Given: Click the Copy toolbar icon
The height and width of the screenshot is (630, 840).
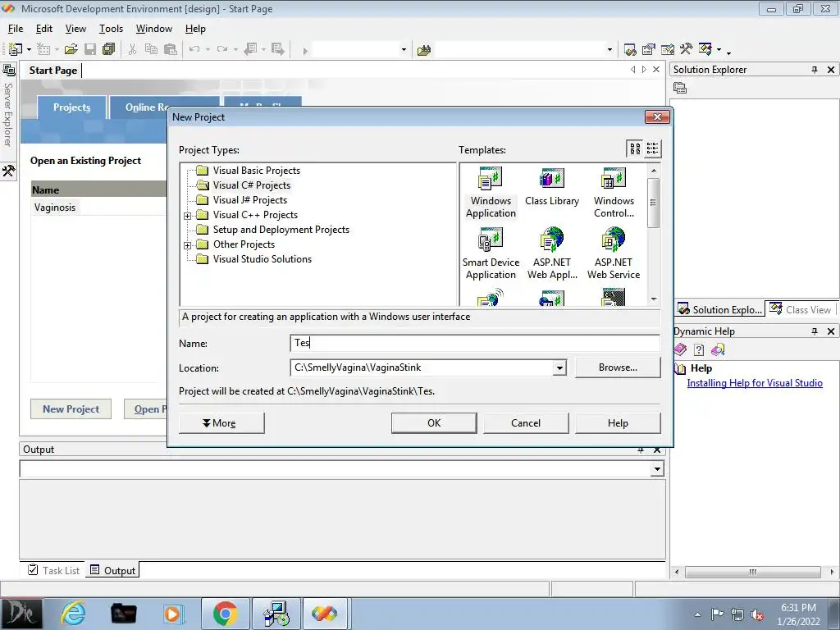Looking at the screenshot, I should tap(152, 50).
